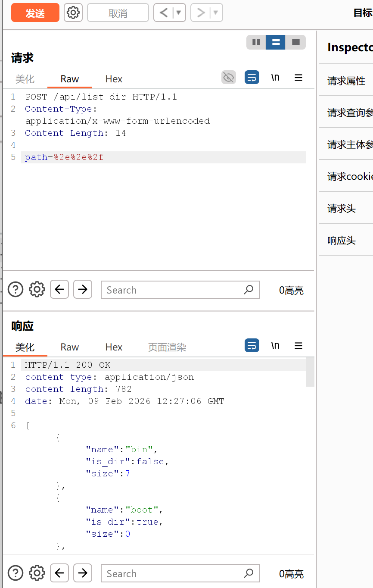373x588 pixels.
Task: Open the history back dropdown arrow
Action: (x=179, y=13)
